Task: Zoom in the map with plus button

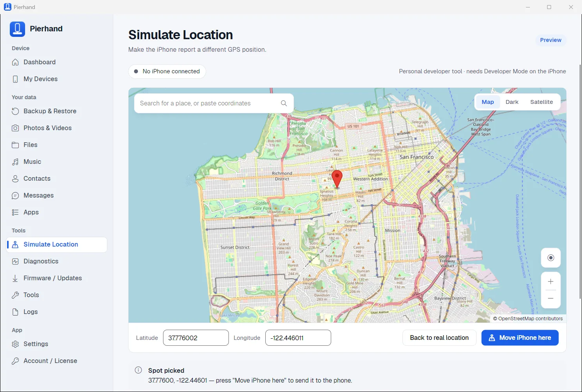Action: [551, 281]
